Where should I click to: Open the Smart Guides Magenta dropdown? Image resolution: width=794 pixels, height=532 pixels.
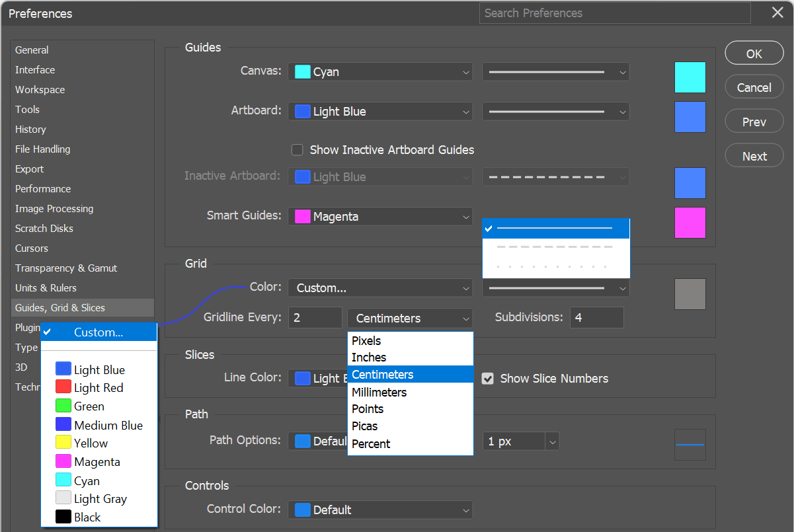[x=380, y=217]
